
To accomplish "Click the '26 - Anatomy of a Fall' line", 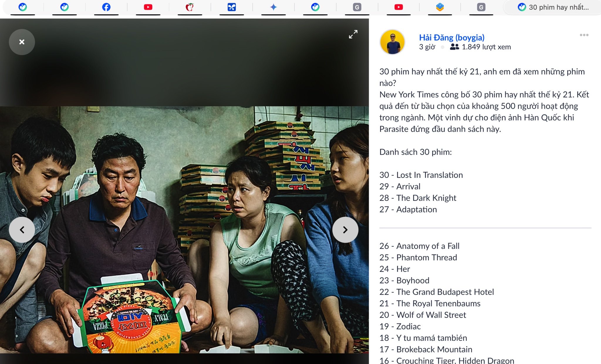I will (x=419, y=246).
